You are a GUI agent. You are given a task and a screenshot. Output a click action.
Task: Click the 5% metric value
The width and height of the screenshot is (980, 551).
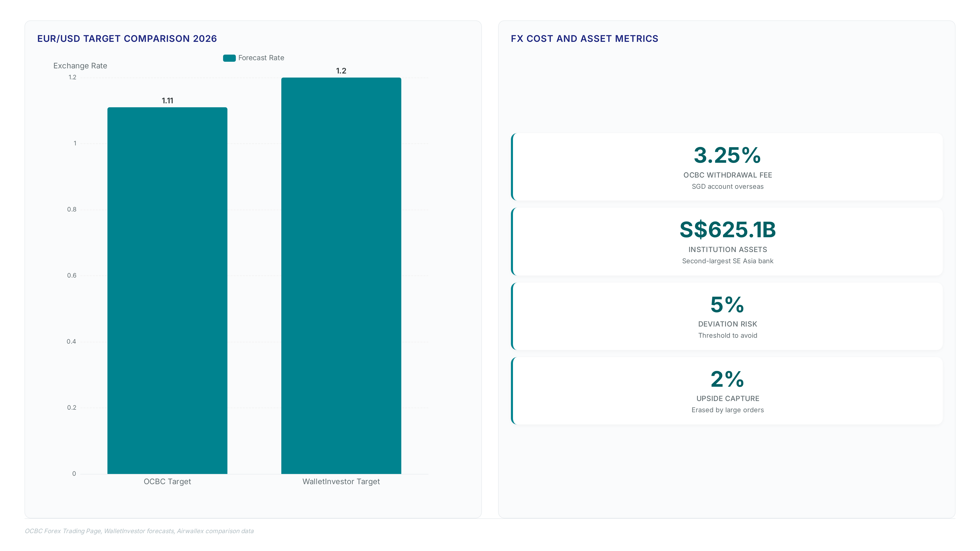pyautogui.click(x=727, y=304)
